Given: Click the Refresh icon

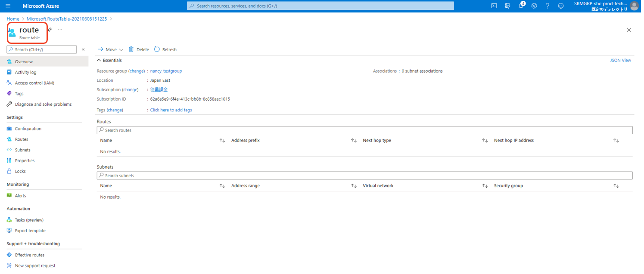Looking at the screenshot, I should [x=157, y=49].
